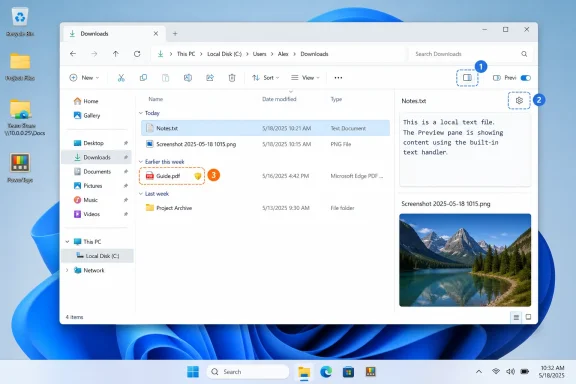The height and width of the screenshot is (384, 576).
Task: Select the Notes.txt file
Action: pyautogui.click(x=265, y=128)
